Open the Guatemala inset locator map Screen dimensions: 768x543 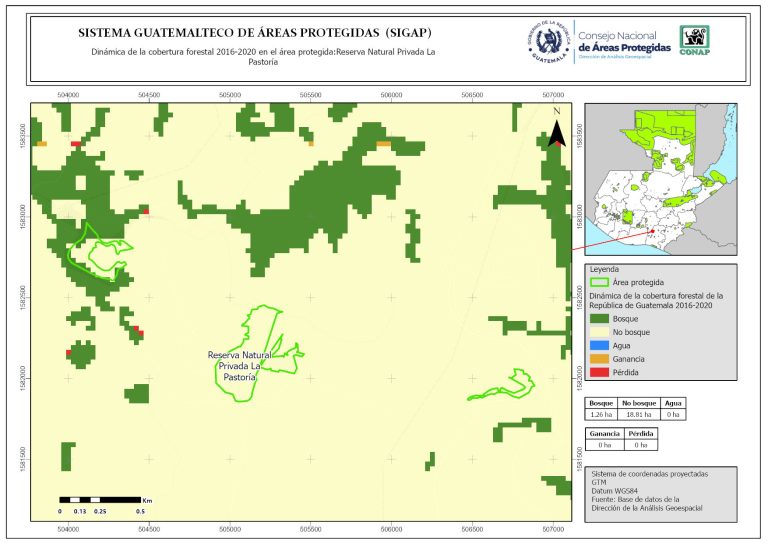[x=660, y=180]
